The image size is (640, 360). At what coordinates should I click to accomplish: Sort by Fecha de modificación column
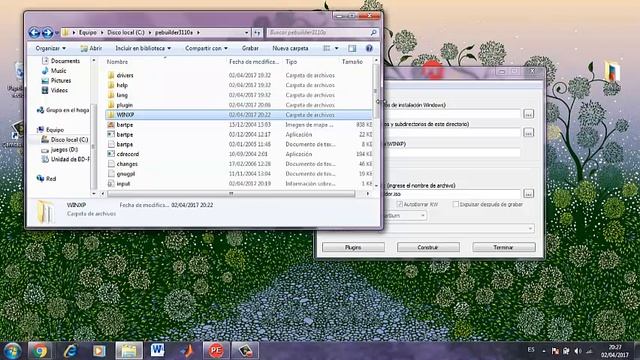tap(254, 62)
